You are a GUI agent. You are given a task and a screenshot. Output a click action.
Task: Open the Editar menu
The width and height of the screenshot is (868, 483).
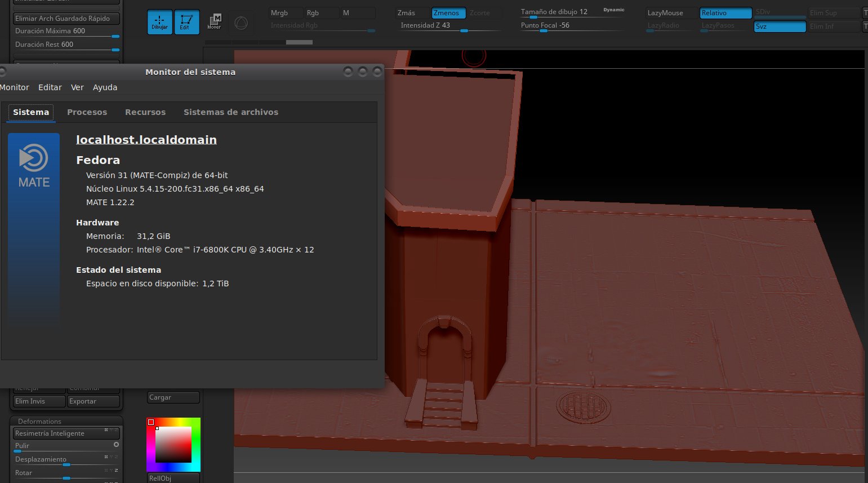(50, 87)
